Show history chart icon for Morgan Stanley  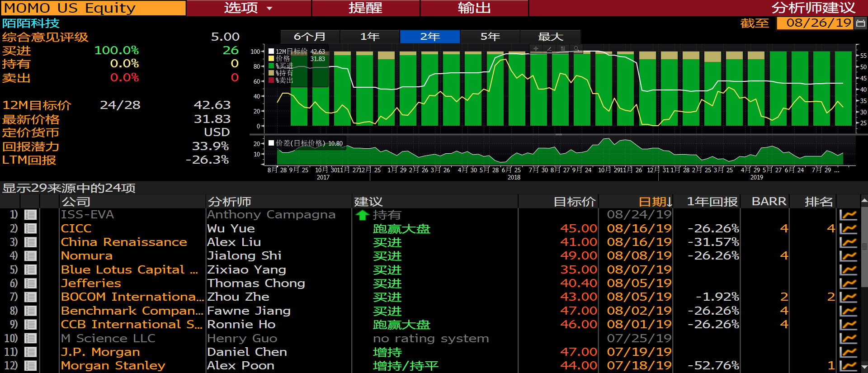848,365
